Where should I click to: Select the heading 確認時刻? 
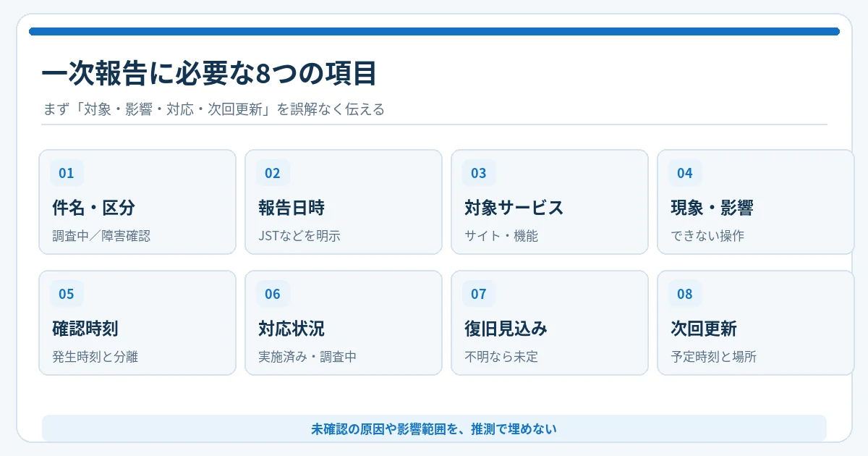(85, 329)
